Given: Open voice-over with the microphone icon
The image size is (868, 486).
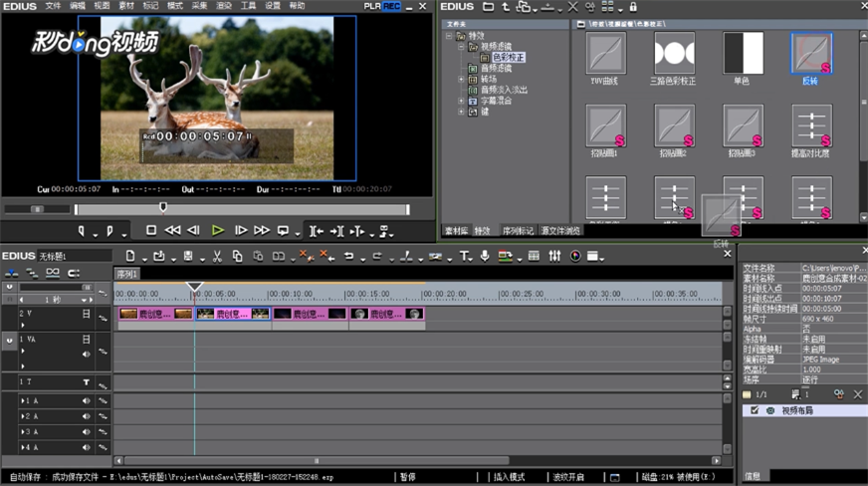Looking at the screenshot, I should pyautogui.click(x=485, y=256).
